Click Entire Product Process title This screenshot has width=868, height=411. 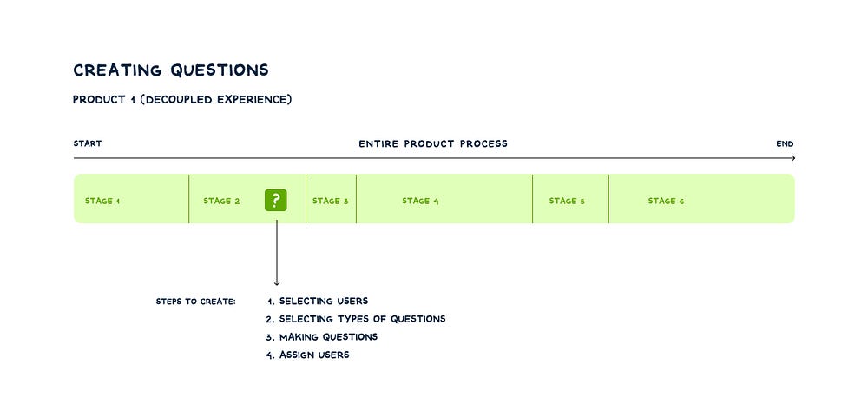tap(433, 143)
